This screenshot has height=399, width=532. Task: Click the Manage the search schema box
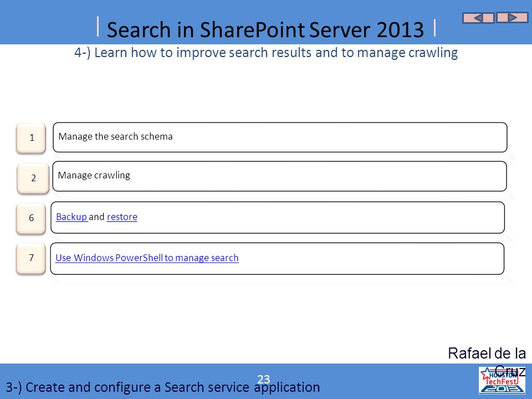tap(280, 137)
